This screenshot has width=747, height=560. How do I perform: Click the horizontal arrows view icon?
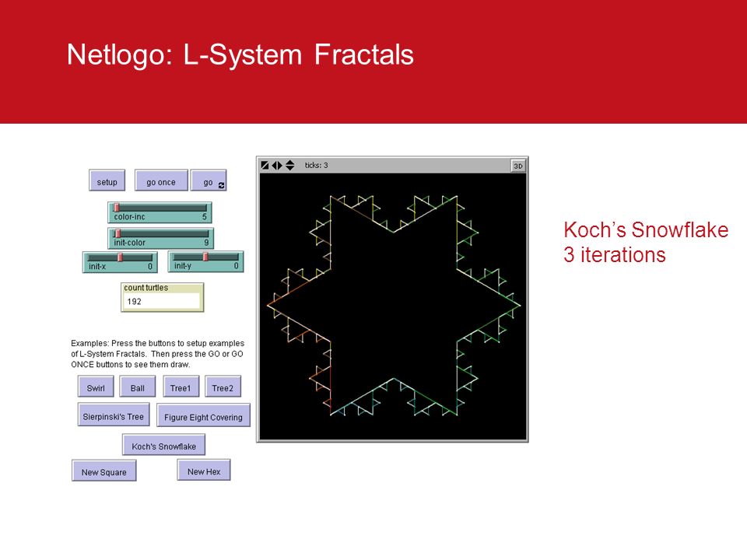[x=277, y=165]
